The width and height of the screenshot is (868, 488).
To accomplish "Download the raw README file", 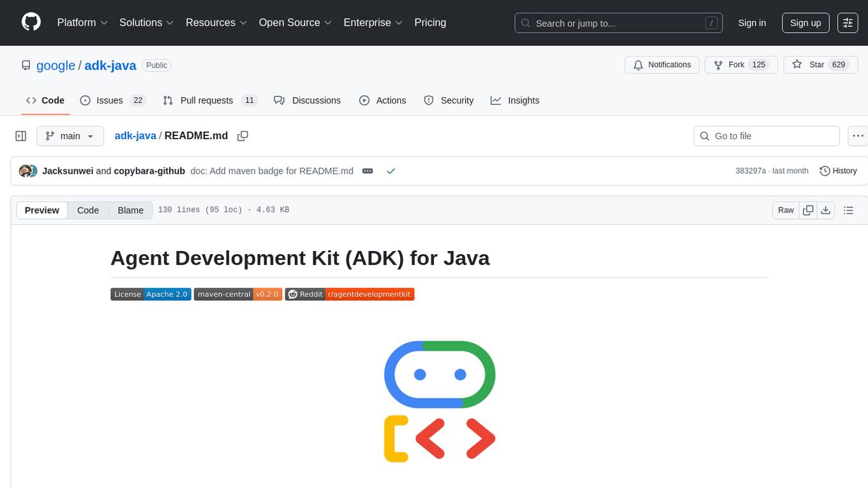I will pos(825,210).
